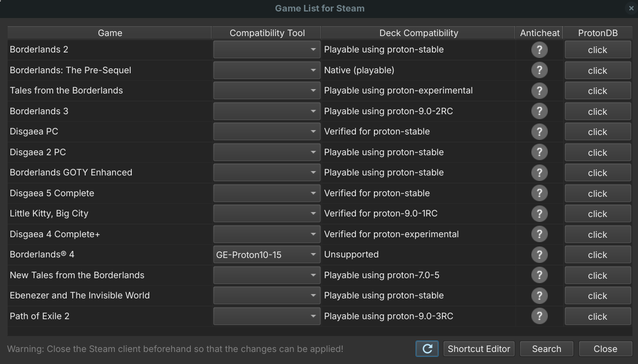Click anticheat icon for Tales from the Borderlands
Screen dimensions: 638x364
tap(539, 91)
